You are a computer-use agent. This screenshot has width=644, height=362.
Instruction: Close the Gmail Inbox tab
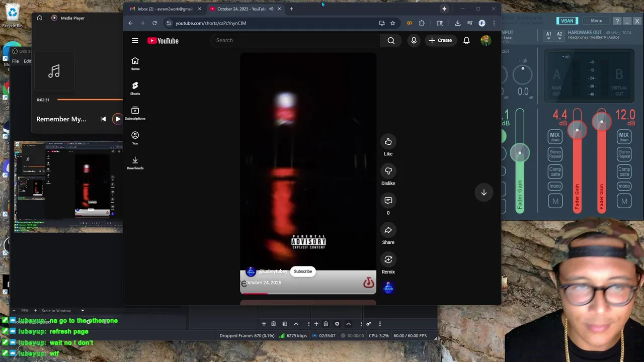(x=199, y=9)
